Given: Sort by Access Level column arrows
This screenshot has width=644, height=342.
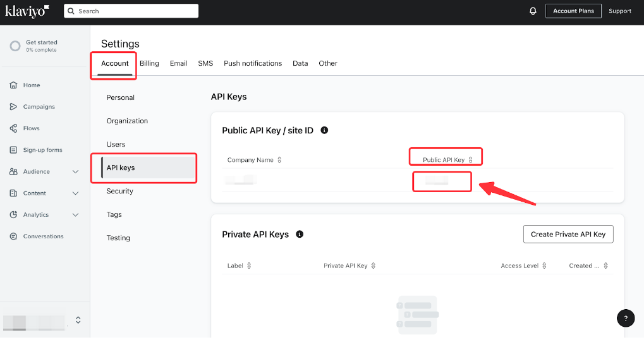Looking at the screenshot, I should point(544,266).
